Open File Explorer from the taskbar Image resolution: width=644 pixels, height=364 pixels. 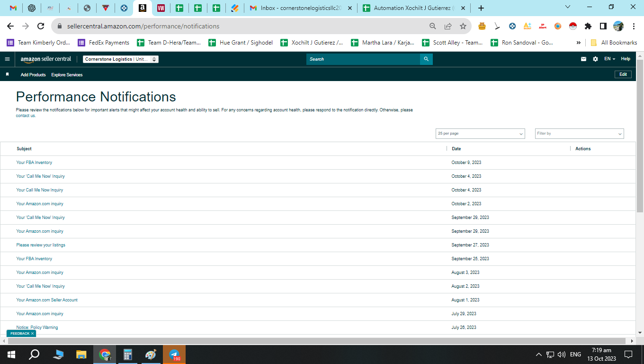click(x=81, y=355)
